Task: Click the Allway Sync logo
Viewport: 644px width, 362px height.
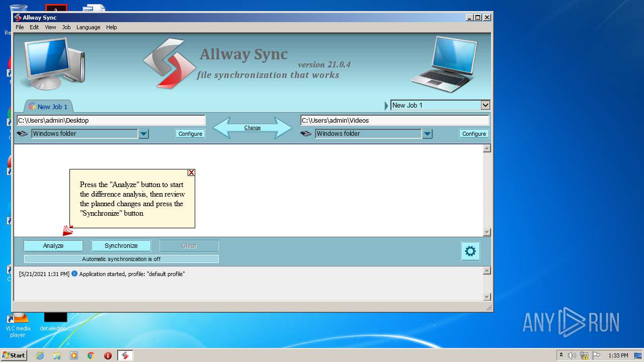Action: [x=169, y=64]
